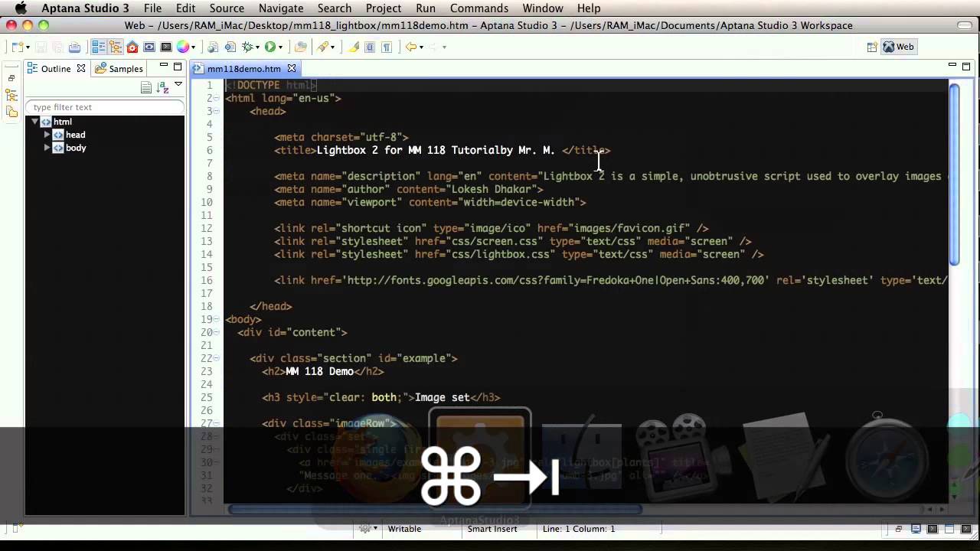
Task: Expand the body node in Outline
Action: (47, 148)
